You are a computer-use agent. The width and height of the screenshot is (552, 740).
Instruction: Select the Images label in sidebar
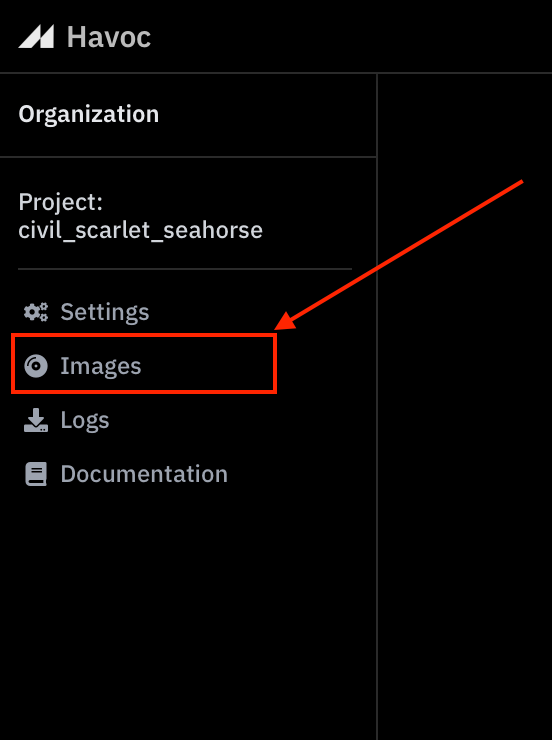100,366
